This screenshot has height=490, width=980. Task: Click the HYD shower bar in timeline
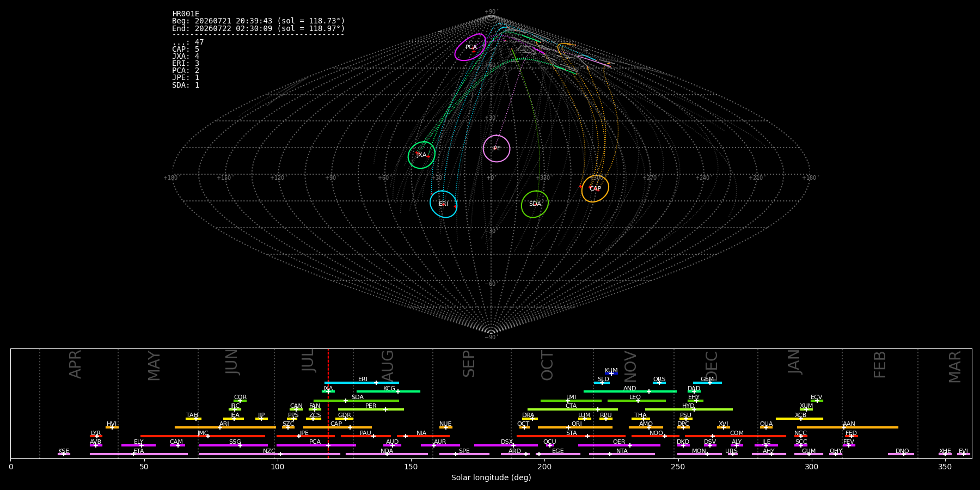pos(689,409)
